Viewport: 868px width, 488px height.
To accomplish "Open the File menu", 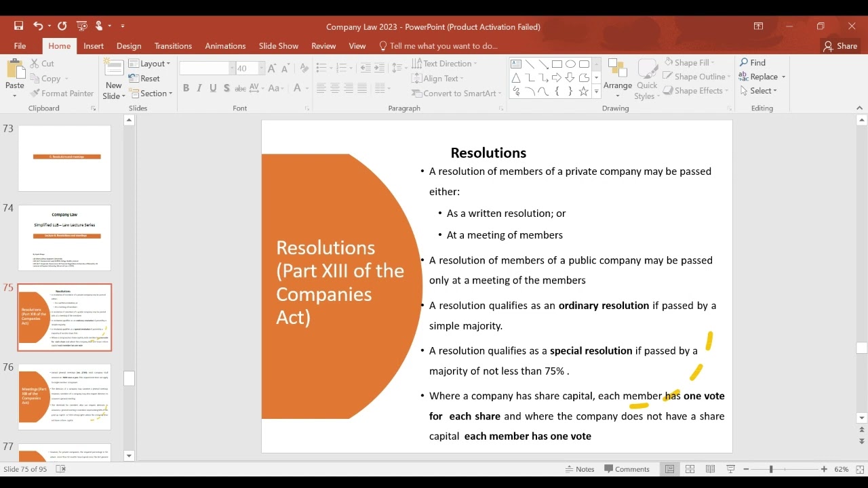I will (20, 46).
